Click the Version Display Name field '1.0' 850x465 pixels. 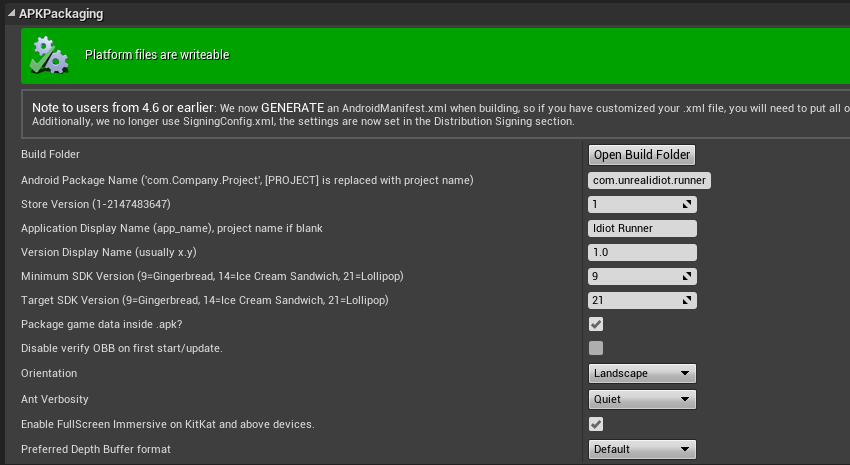642,252
